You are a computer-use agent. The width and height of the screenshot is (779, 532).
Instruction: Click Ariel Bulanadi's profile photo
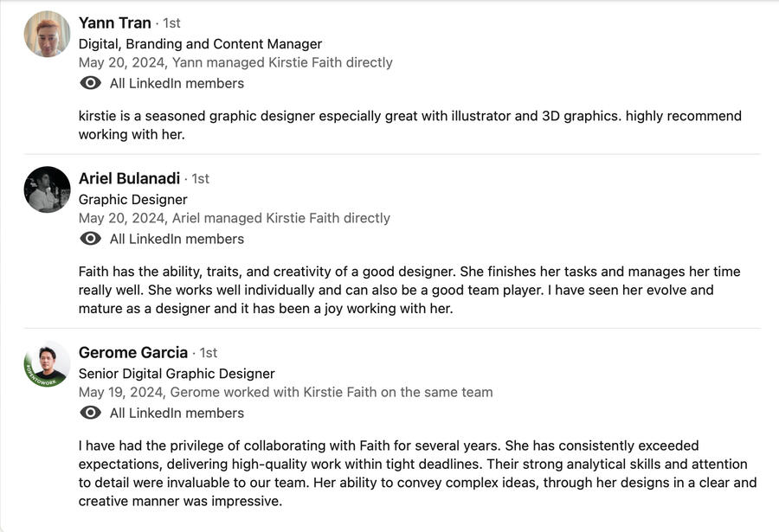pyautogui.click(x=47, y=189)
